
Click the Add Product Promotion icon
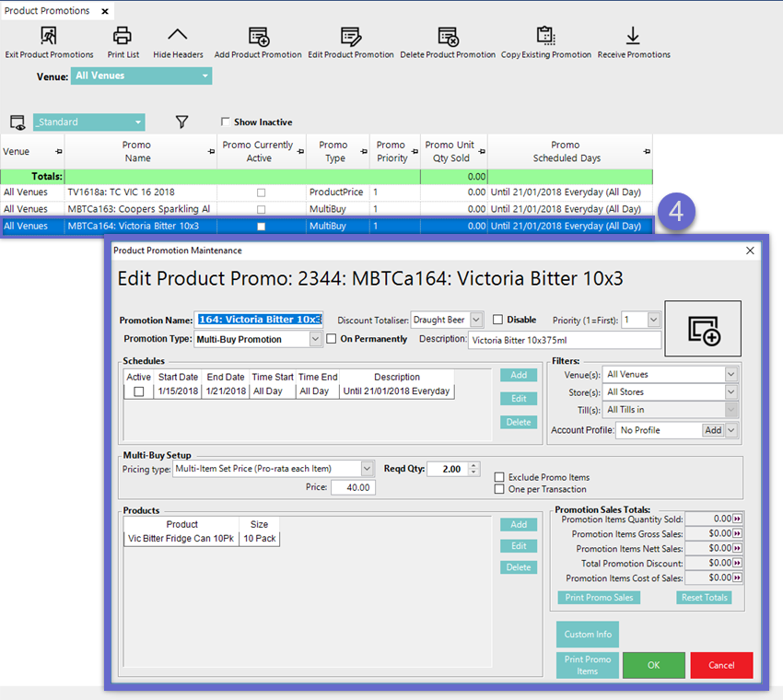(259, 37)
